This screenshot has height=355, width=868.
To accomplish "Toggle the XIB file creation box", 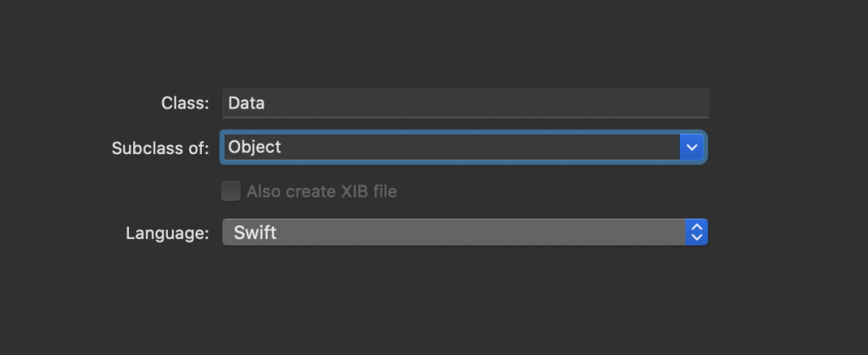I will click(231, 191).
